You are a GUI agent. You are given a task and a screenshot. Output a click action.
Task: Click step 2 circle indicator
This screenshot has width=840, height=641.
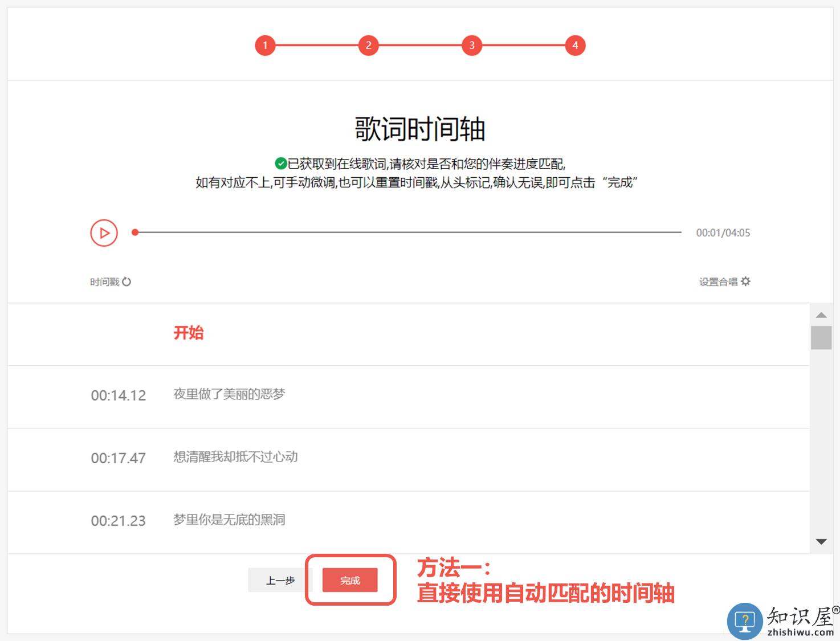(x=368, y=46)
